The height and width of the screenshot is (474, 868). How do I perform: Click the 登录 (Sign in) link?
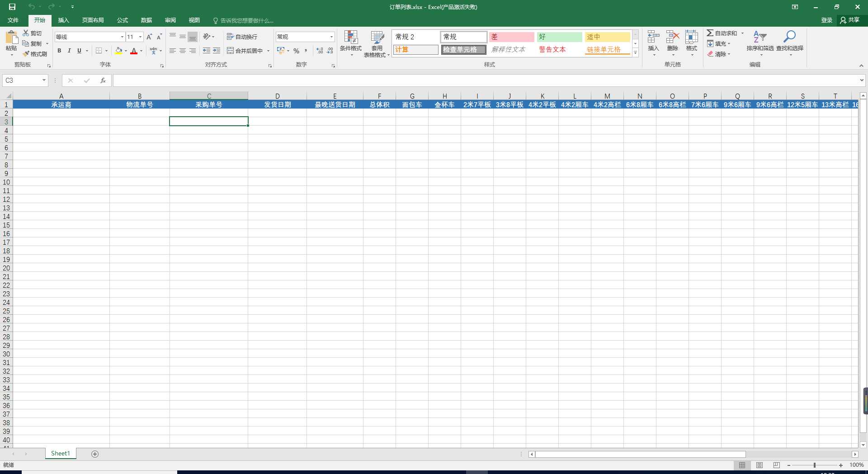tap(826, 20)
